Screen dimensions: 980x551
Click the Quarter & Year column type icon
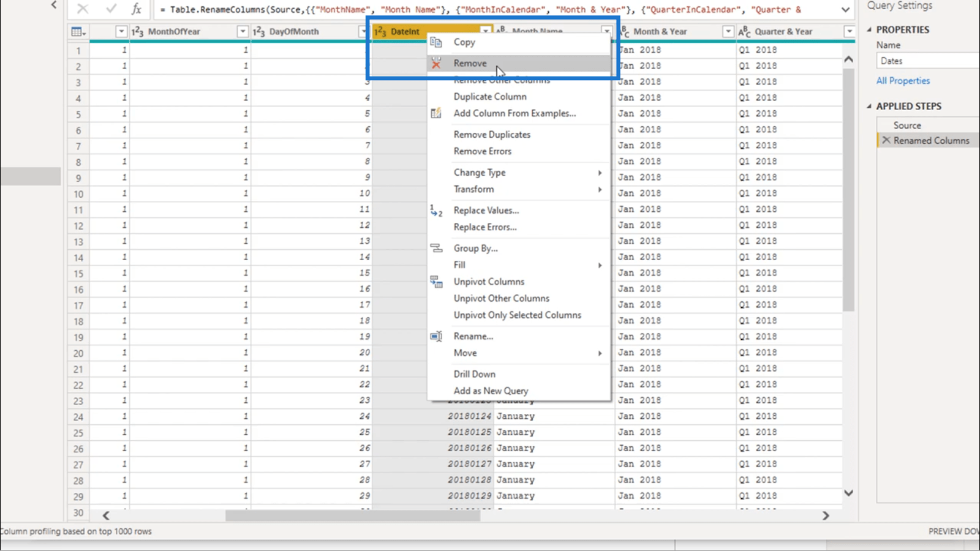coord(744,31)
